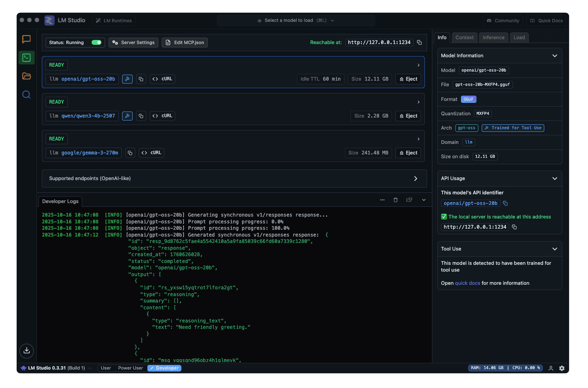Open Select a model to load dropdown

(296, 21)
